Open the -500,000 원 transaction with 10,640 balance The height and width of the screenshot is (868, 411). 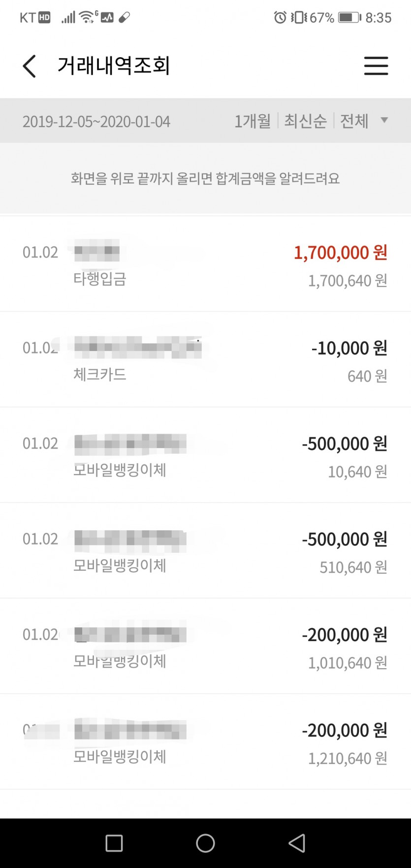[205, 455]
